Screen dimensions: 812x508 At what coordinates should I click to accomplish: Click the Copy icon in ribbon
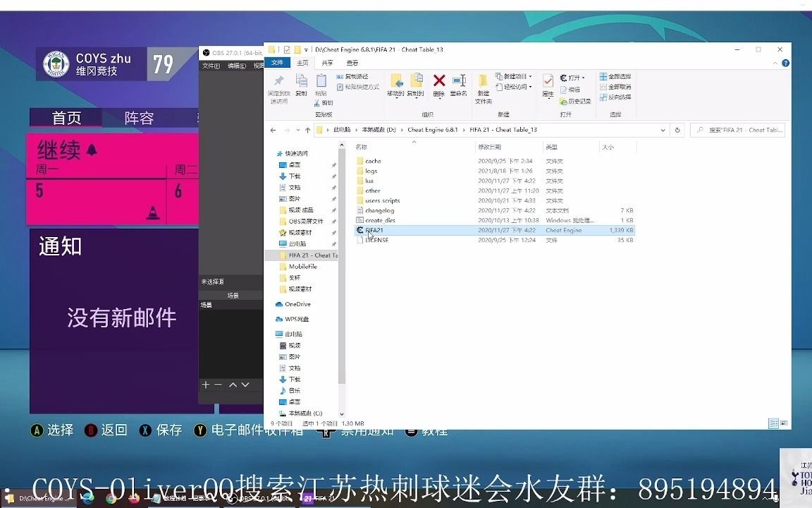pos(301,85)
